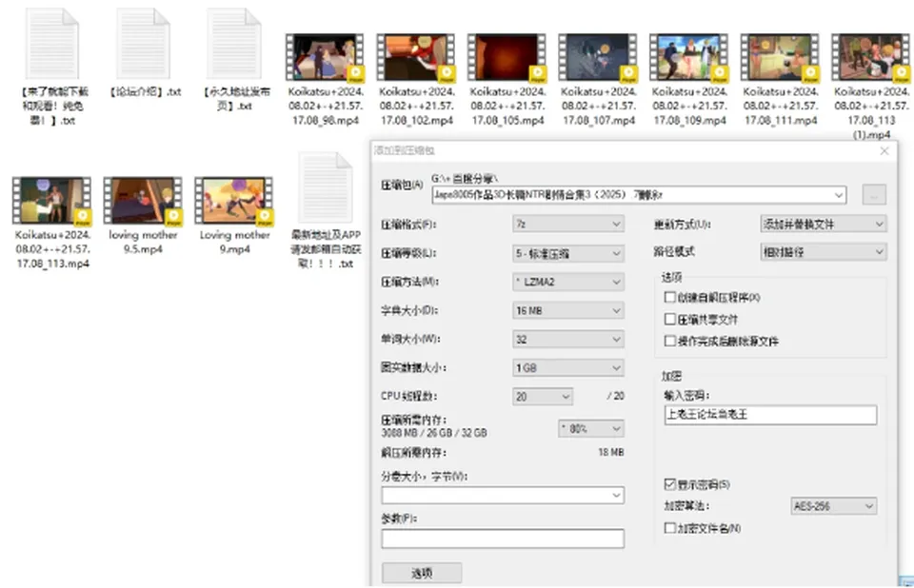
Task: Open solid block size dropdown showing 1 GB
Action: tap(568, 367)
